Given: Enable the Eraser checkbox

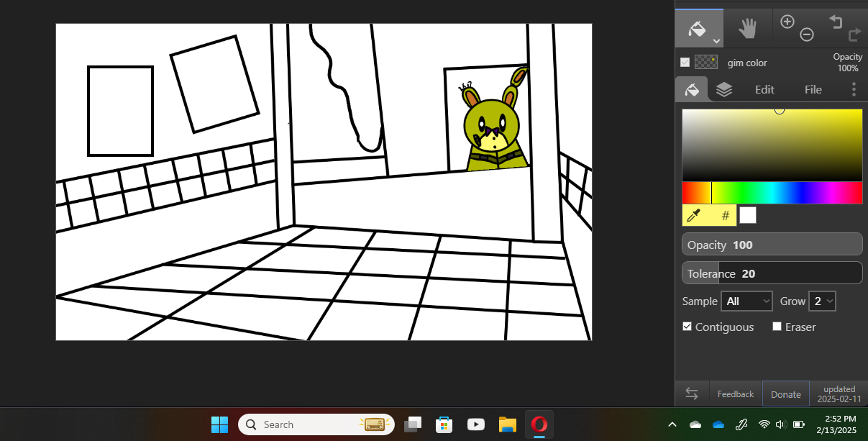Looking at the screenshot, I should [777, 327].
